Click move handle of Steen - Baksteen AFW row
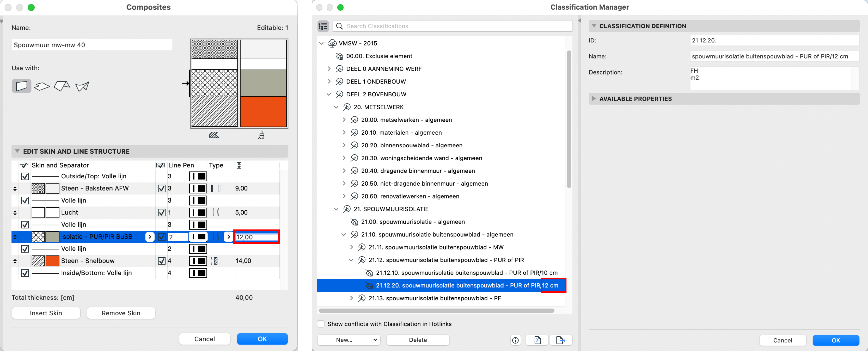 [x=15, y=189]
